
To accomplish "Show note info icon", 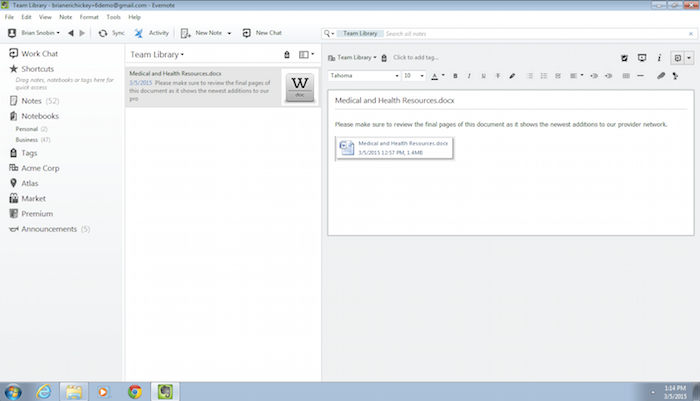I will point(659,58).
